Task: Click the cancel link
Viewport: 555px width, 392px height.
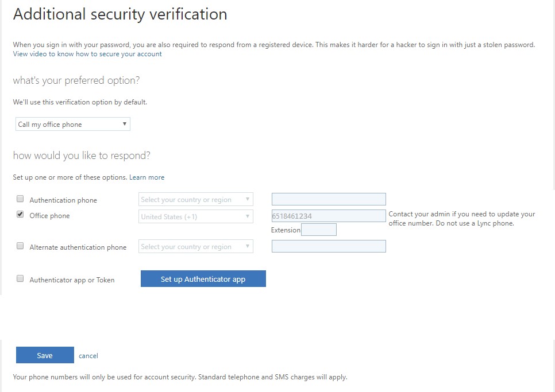Action: click(88, 356)
